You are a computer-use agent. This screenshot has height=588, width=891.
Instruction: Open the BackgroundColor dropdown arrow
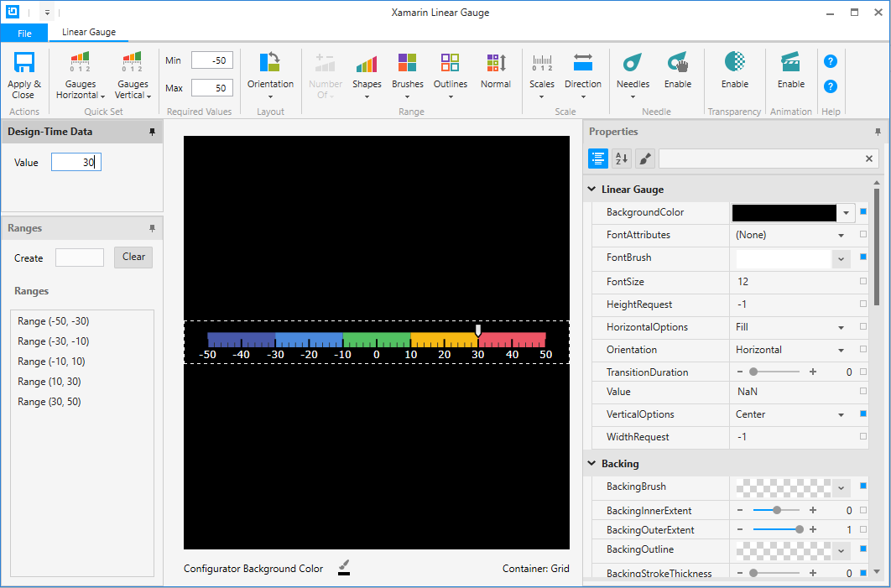pos(846,213)
